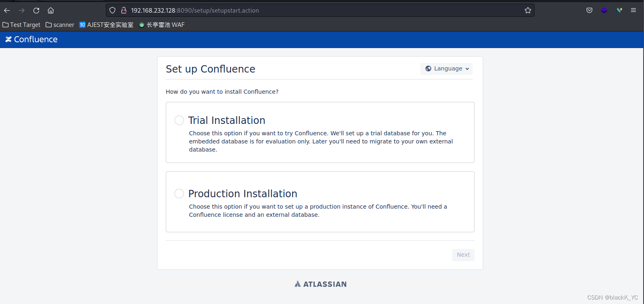Screen dimensions: 644x304
Task: Click the globe icon beside Language
Action: point(429,68)
